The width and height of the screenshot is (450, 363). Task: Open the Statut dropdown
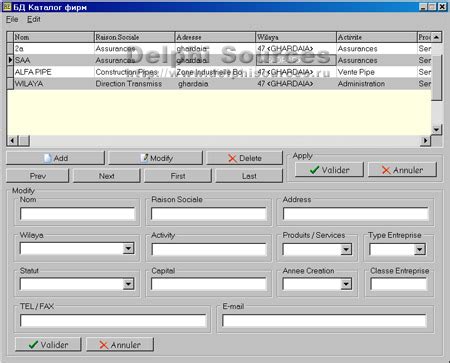[128, 284]
